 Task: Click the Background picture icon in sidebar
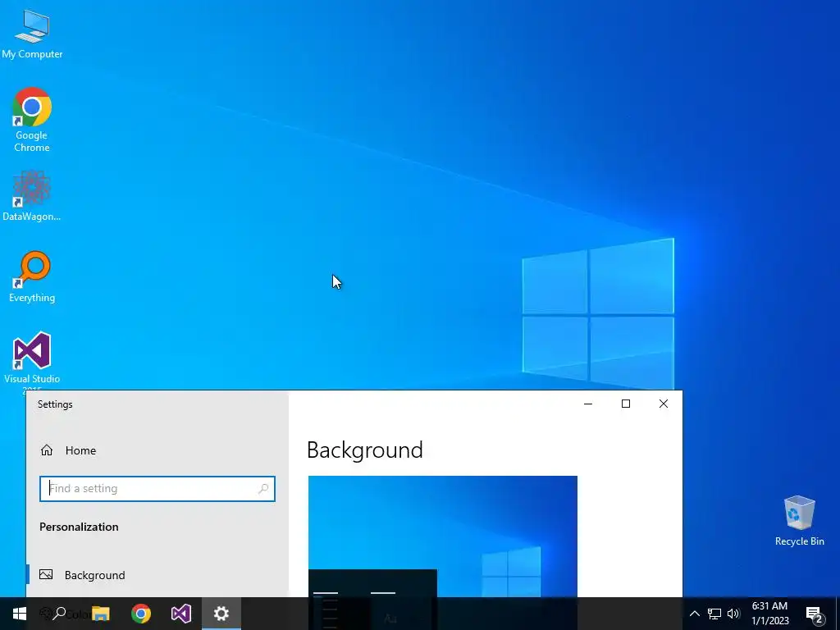coord(46,574)
